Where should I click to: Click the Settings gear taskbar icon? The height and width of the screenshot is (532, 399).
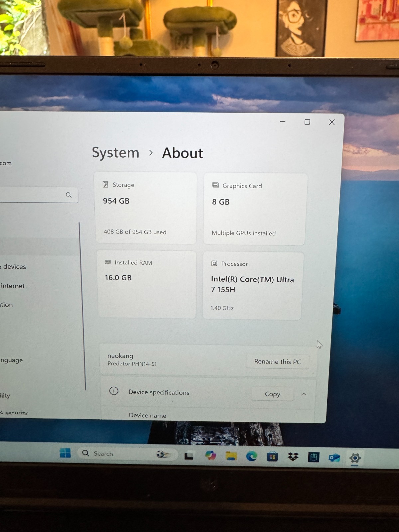click(355, 458)
